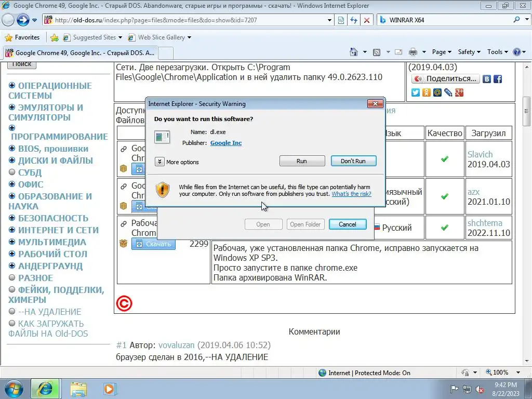Click the Home icon in command bar
This screenshot has height=399, width=532.
(353, 52)
